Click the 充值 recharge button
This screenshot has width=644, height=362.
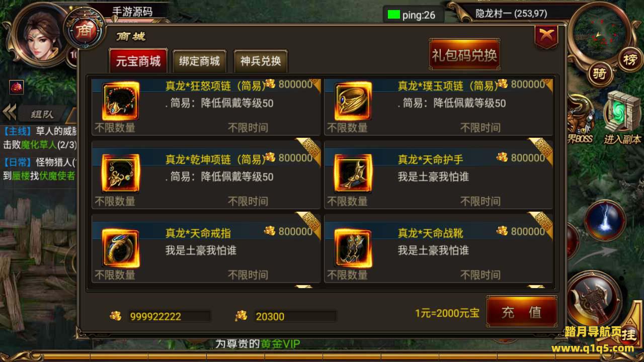tap(522, 312)
